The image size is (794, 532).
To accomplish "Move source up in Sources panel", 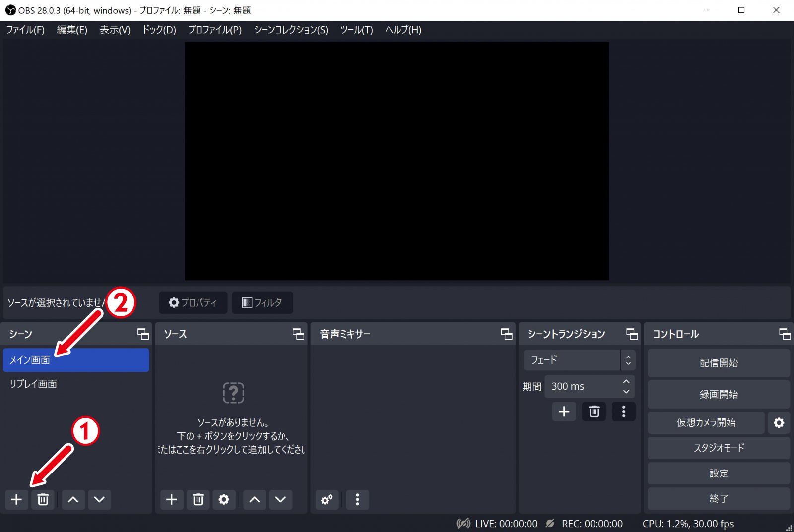I will (x=255, y=499).
